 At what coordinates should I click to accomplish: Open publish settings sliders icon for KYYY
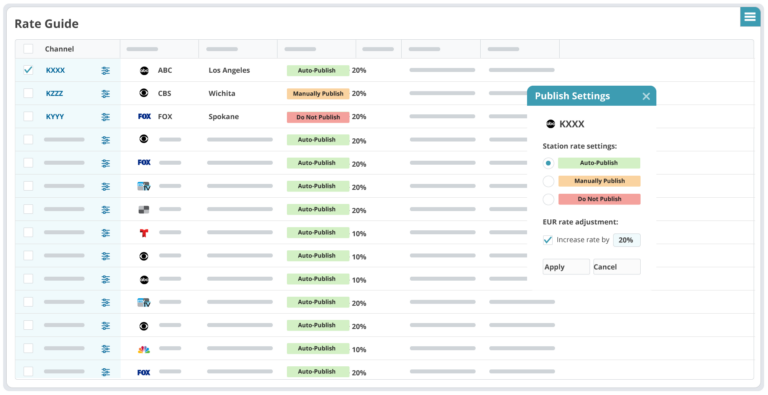106,117
